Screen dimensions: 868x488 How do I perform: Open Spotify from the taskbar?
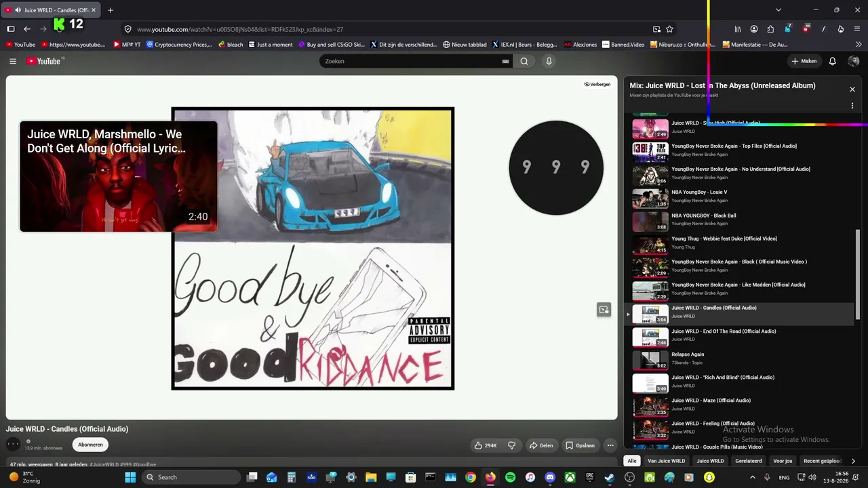point(510,477)
